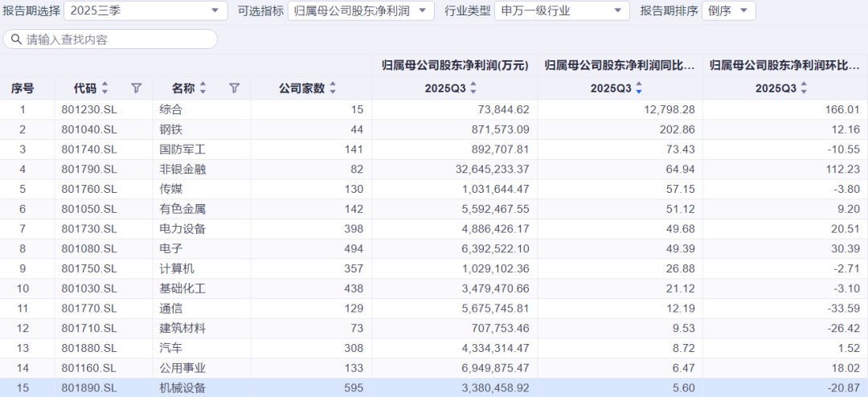
Task: Select the 电力设备 industry name
Action: coord(182,229)
